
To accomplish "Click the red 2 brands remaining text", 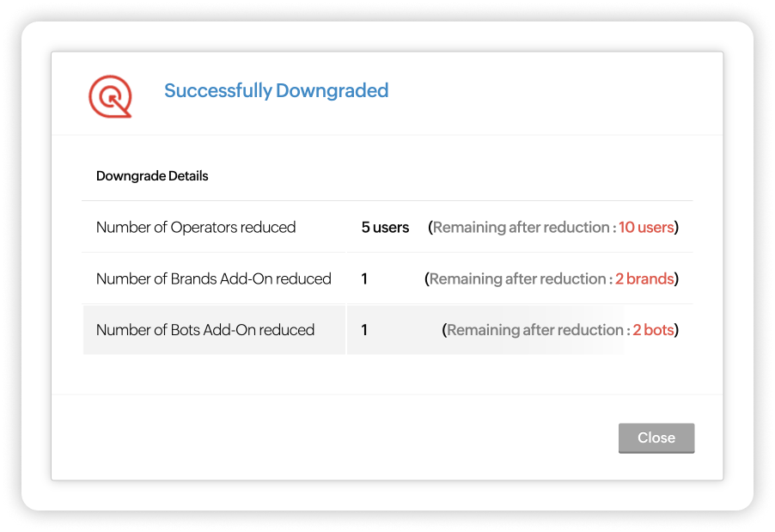I will click(644, 278).
